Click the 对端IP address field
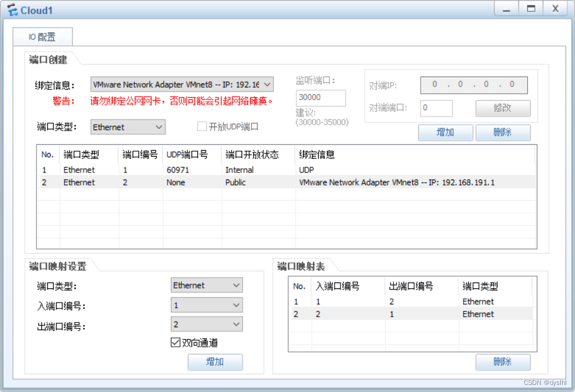 [474, 85]
